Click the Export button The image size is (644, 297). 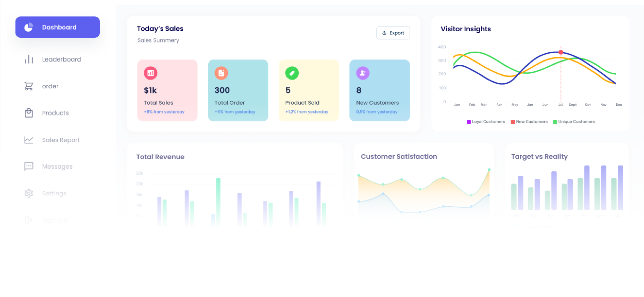click(x=393, y=33)
